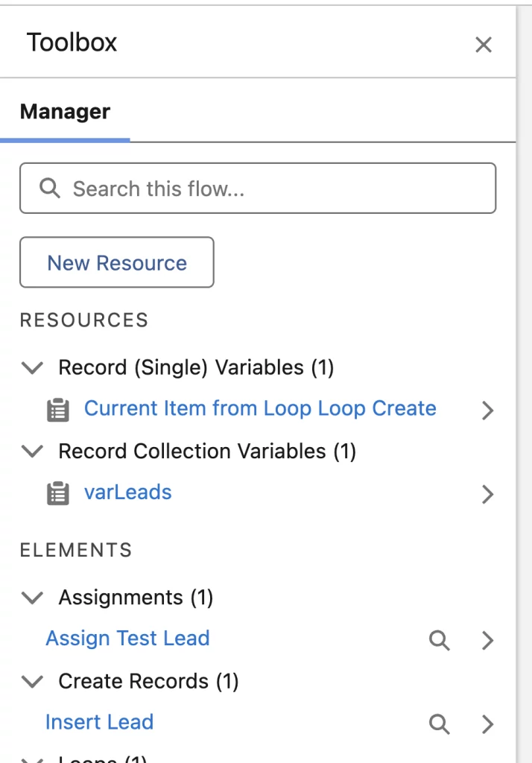Close the Toolbox panel

coord(484,45)
